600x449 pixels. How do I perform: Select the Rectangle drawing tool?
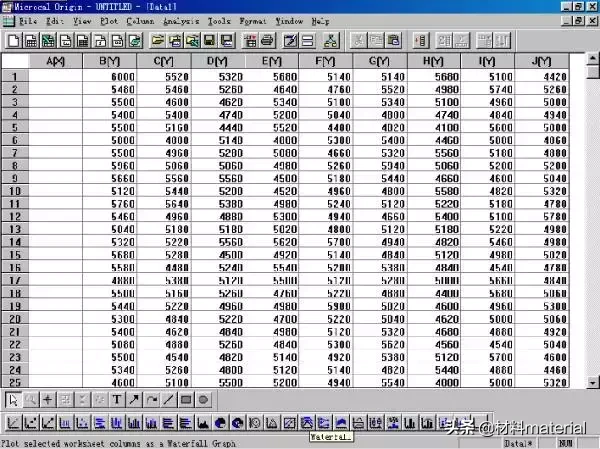[x=186, y=400]
